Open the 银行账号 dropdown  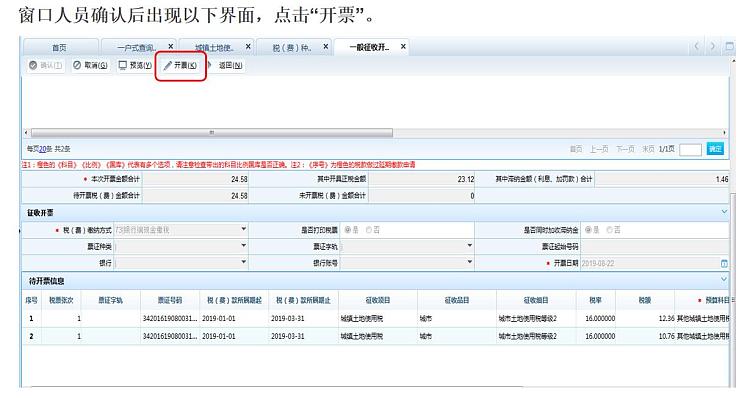click(x=470, y=262)
